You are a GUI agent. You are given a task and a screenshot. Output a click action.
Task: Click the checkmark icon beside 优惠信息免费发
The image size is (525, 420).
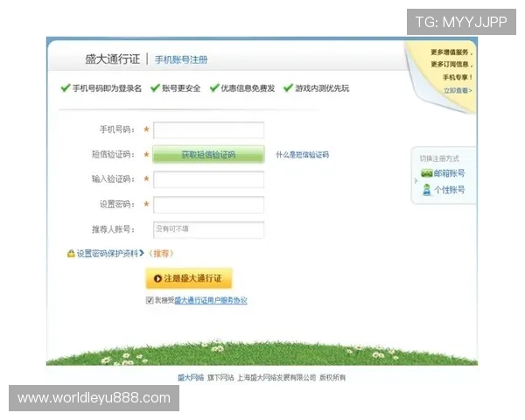(x=214, y=88)
